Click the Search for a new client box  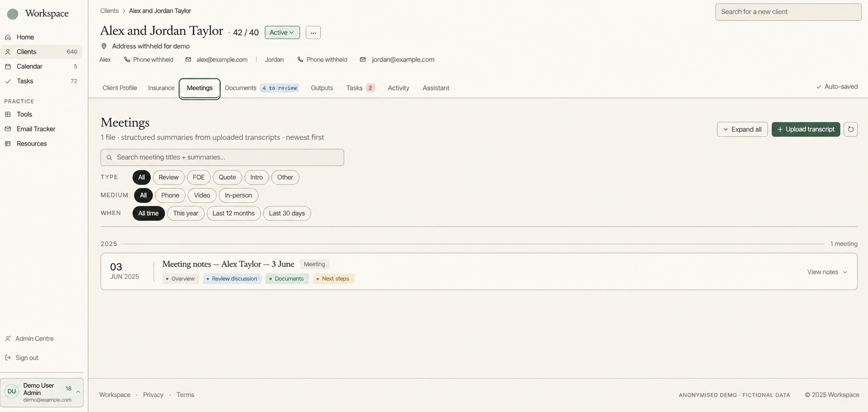point(788,12)
